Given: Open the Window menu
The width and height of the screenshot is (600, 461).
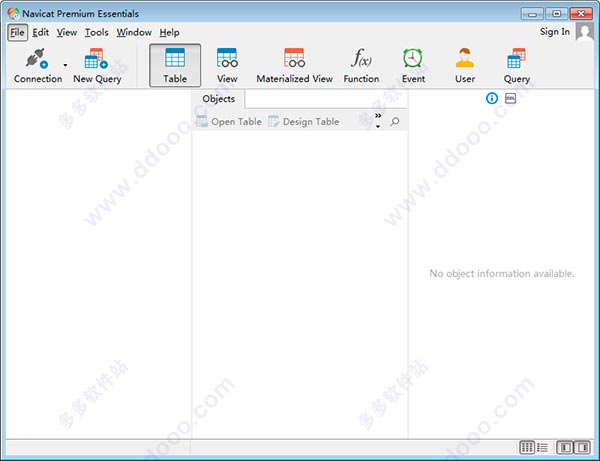Looking at the screenshot, I should click(134, 33).
